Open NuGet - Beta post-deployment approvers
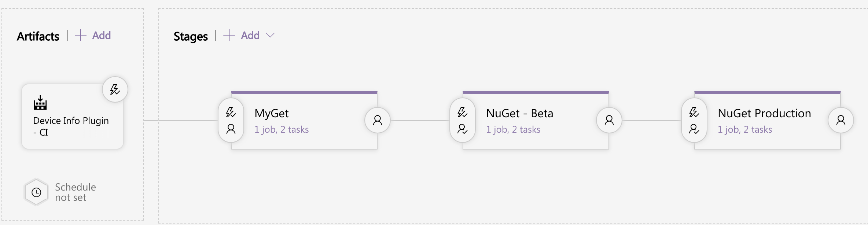The image size is (868, 225). click(609, 120)
